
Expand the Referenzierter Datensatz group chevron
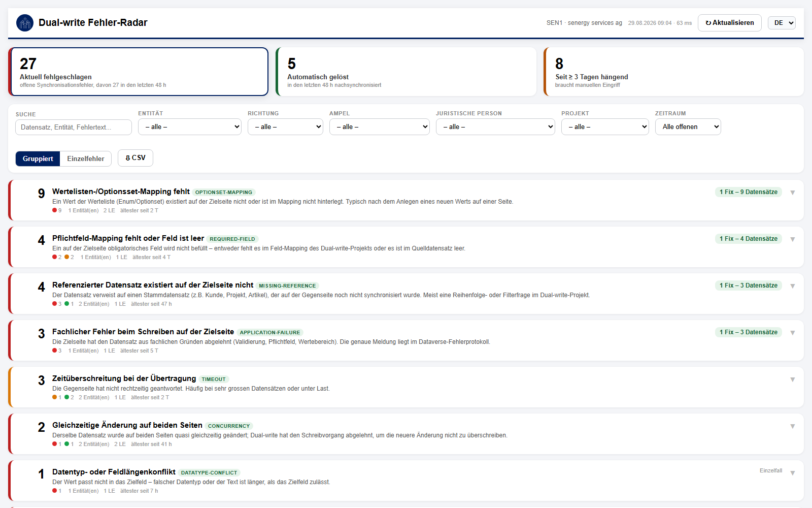793,286
